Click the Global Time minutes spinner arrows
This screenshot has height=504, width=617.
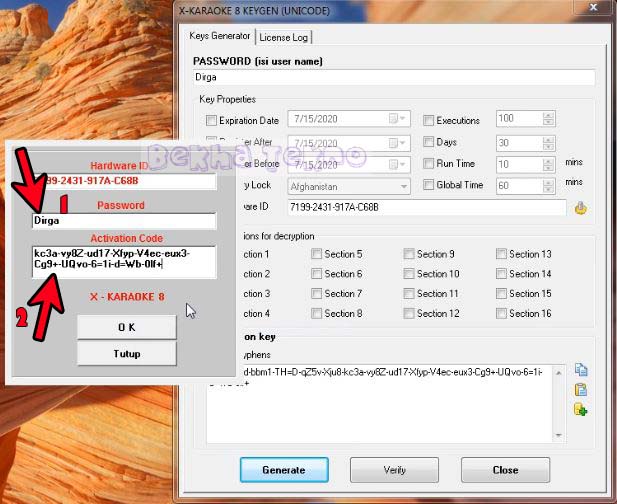click(548, 186)
